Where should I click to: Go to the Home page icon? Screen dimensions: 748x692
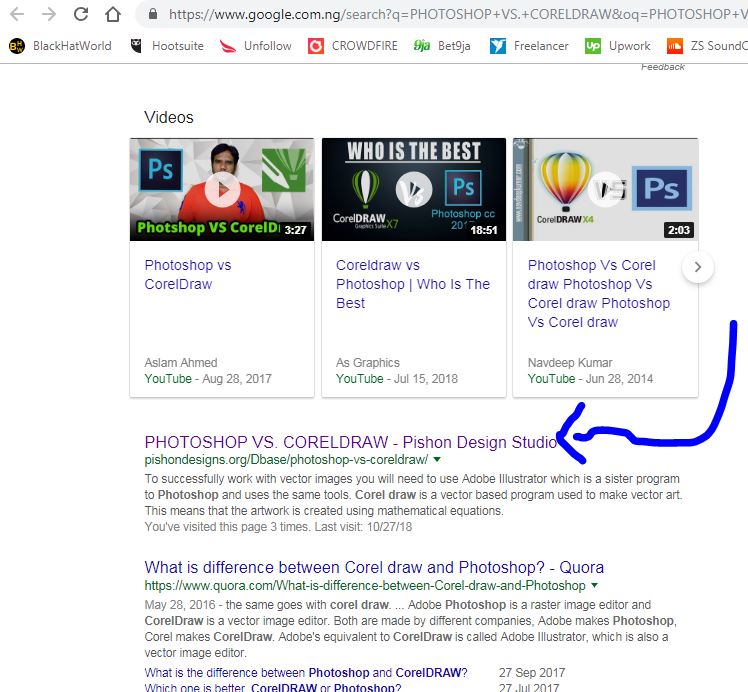(x=113, y=14)
